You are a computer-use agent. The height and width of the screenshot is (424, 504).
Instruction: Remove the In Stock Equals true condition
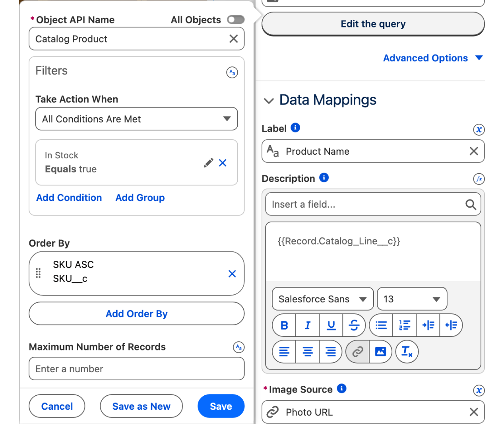tap(223, 163)
